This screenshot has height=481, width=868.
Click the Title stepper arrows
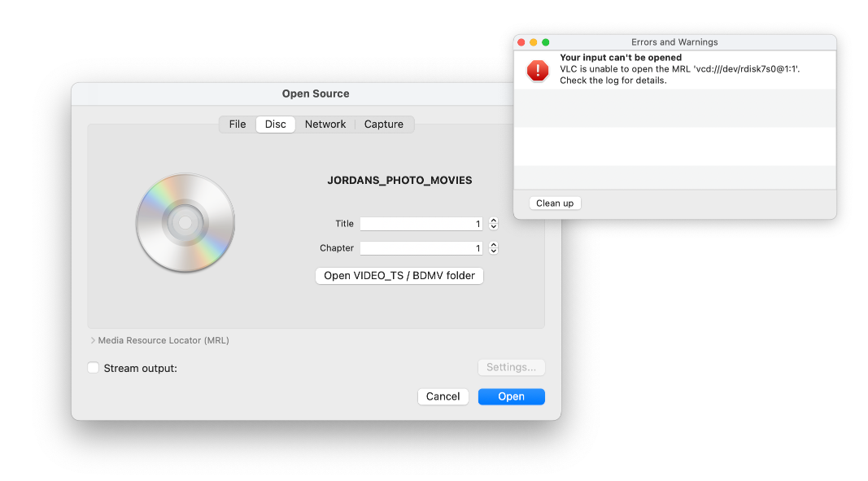coord(493,223)
